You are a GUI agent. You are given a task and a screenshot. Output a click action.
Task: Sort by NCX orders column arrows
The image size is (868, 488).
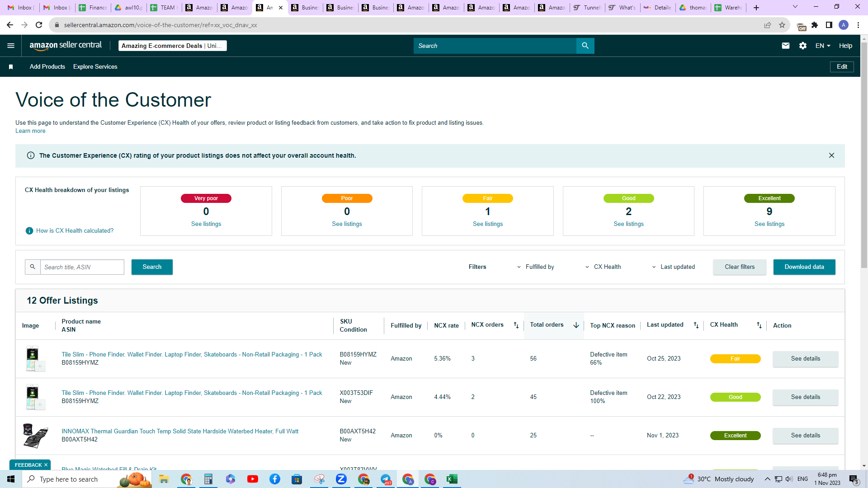tap(516, 325)
